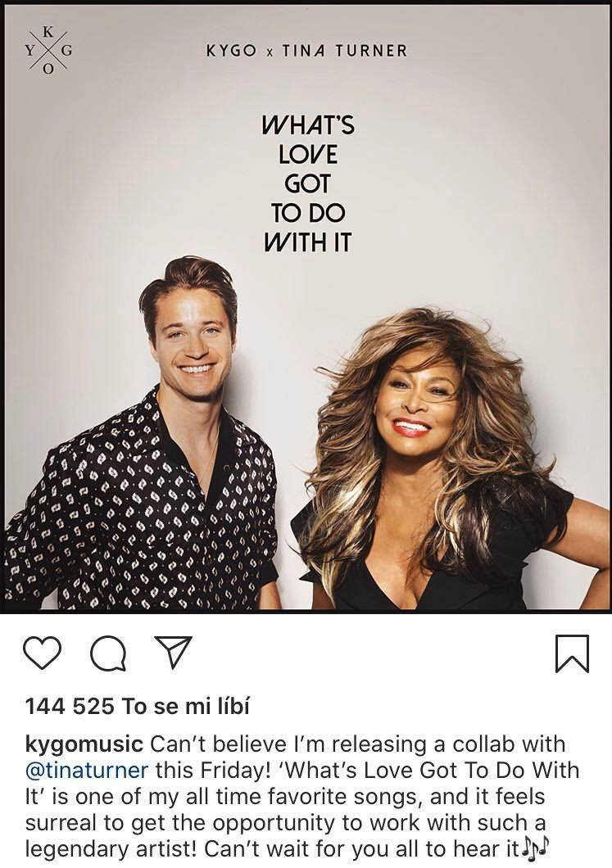The width and height of the screenshot is (612, 868).
Task: Share the post with the paper plane icon
Action: pyautogui.click(x=174, y=652)
